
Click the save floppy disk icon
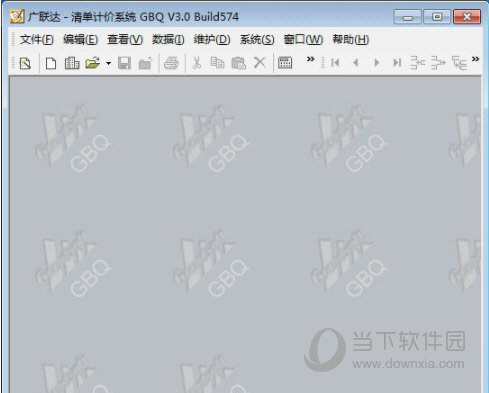[124, 63]
